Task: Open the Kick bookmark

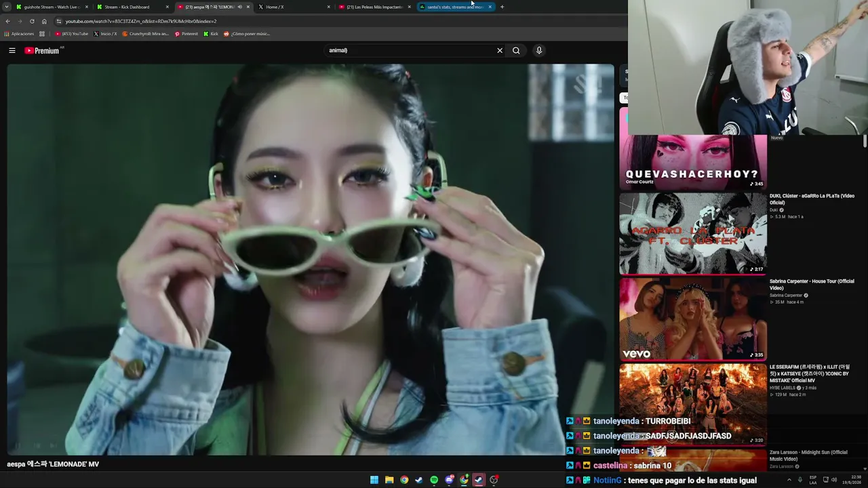Action: tap(211, 34)
